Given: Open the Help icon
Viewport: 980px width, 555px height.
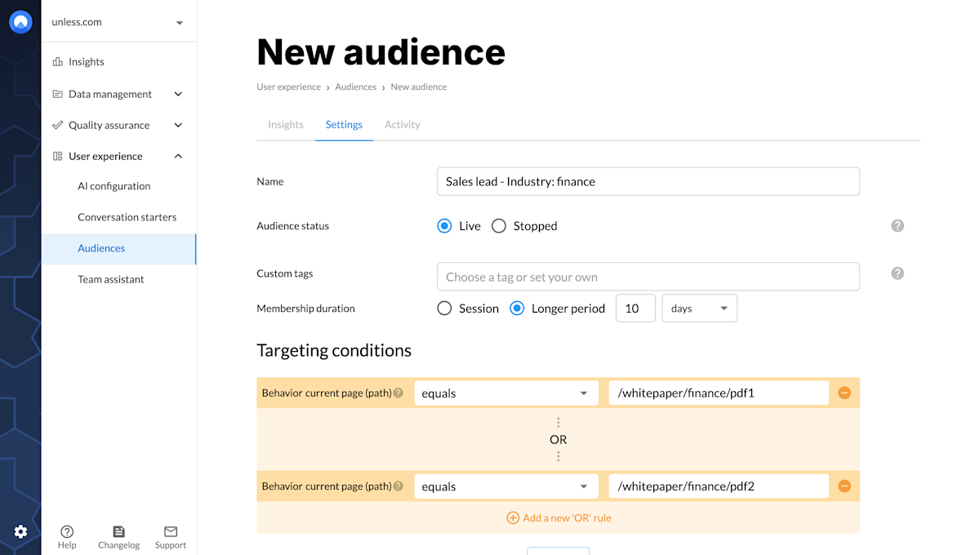Looking at the screenshot, I should 67,532.
